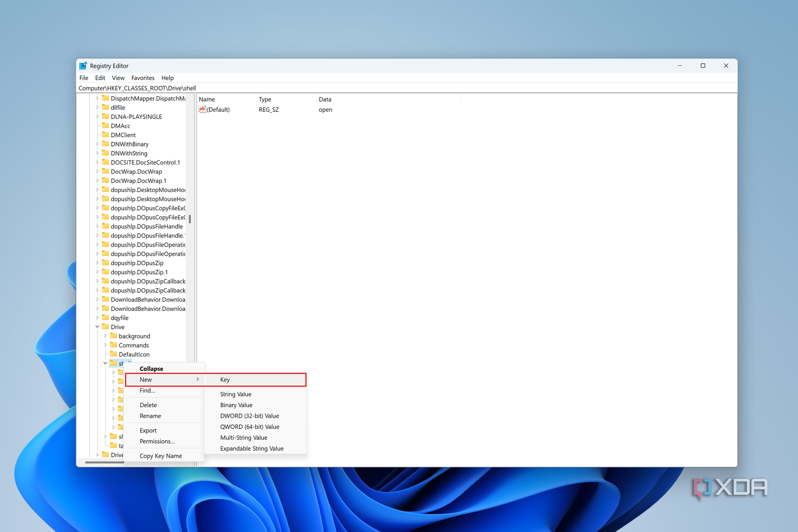Expand the DocWrap.DocWrap tree node
Image resolution: width=798 pixels, height=532 pixels.
97,171
